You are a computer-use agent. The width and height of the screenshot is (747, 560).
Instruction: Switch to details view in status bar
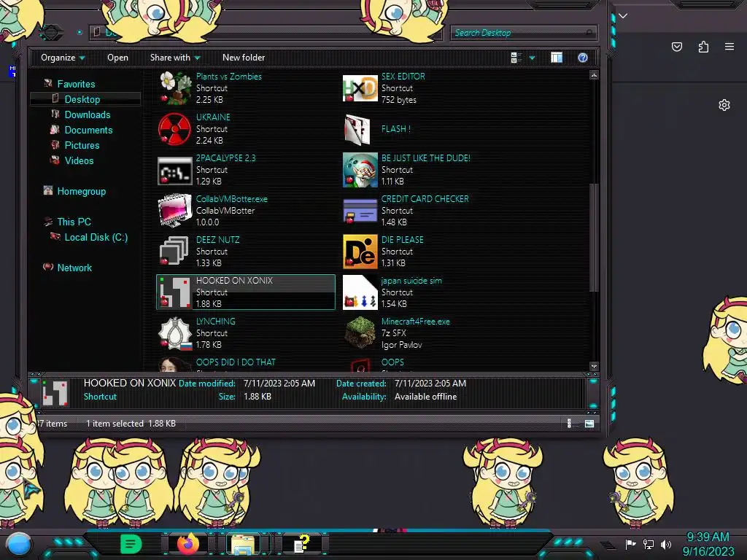click(x=569, y=424)
